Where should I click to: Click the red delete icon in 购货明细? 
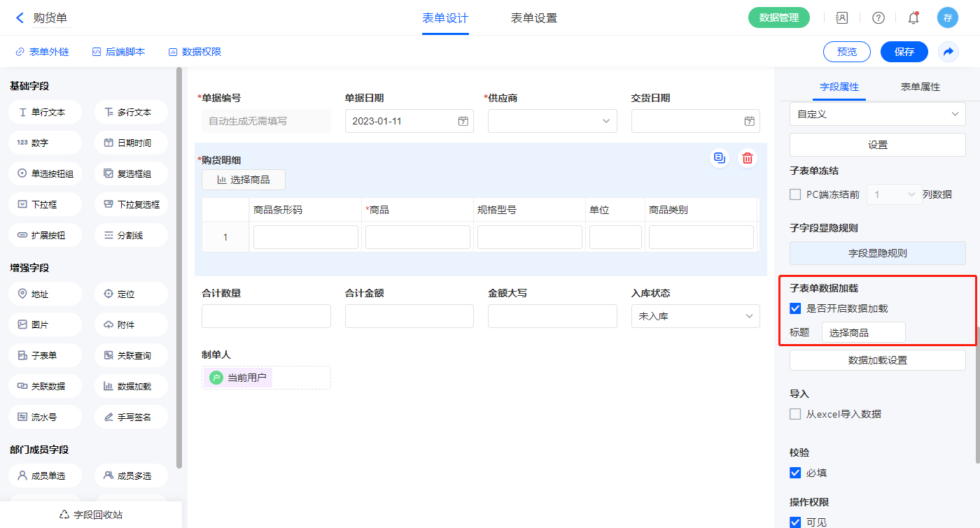pos(748,158)
